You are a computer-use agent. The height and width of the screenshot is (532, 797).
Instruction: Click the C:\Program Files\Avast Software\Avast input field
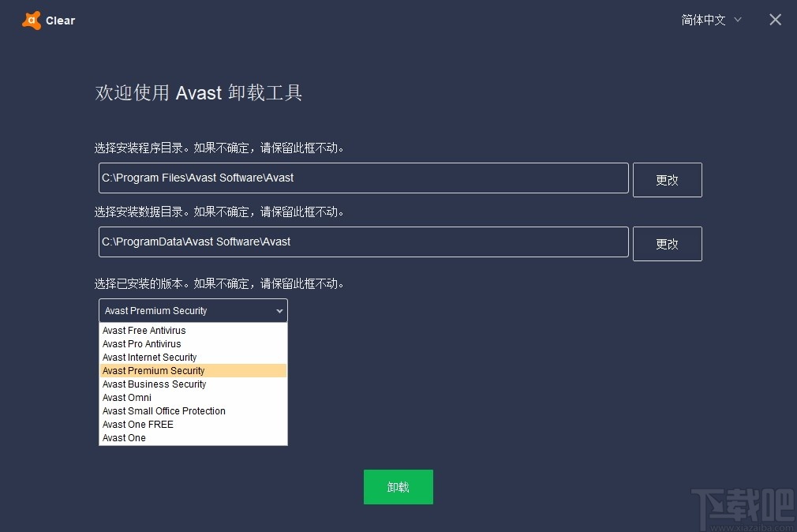click(x=363, y=178)
